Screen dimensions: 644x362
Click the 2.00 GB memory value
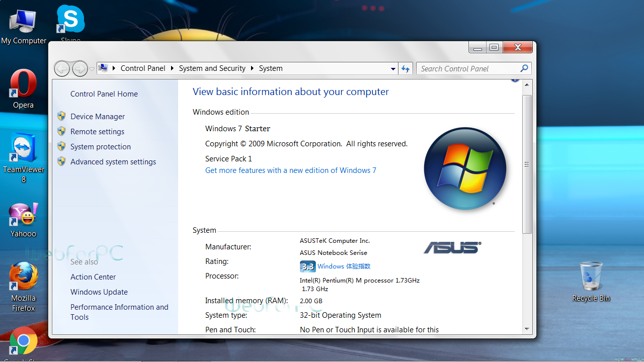click(x=311, y=301)
